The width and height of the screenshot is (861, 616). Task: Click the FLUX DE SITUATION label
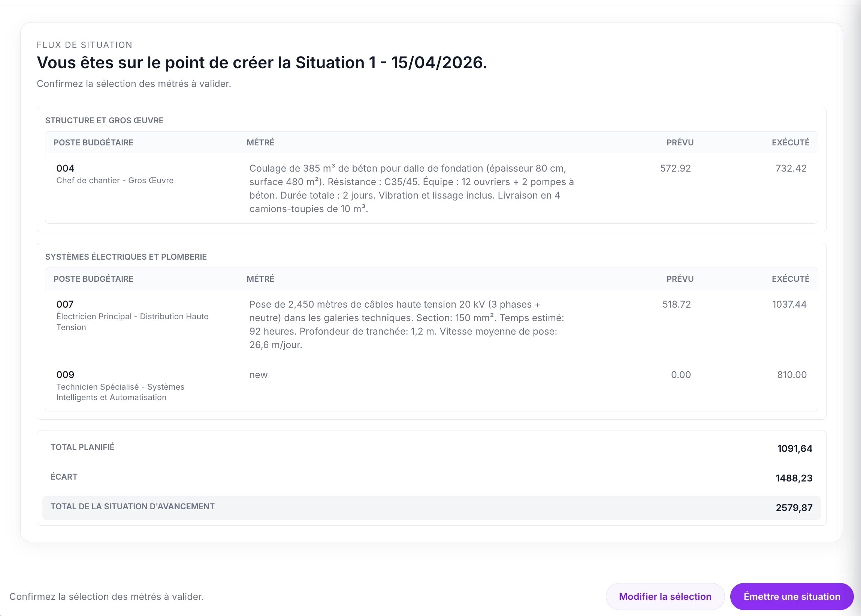click(x=84, y=45)
